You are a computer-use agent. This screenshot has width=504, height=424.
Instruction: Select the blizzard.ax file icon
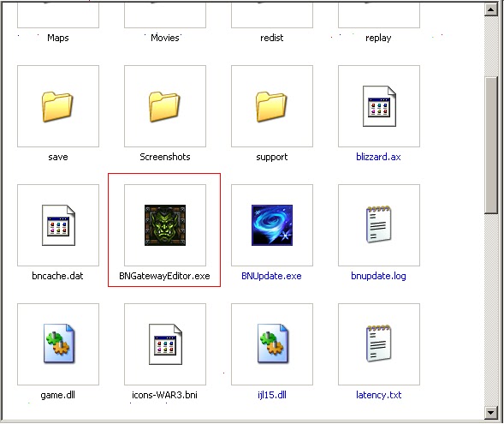tap(379, 106)
